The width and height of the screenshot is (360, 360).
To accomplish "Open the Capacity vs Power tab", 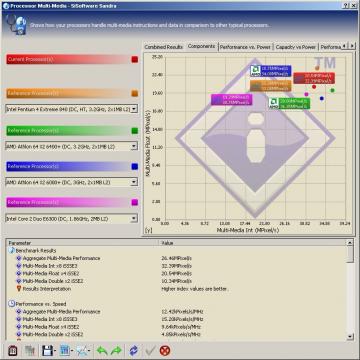I will point(296,47).
